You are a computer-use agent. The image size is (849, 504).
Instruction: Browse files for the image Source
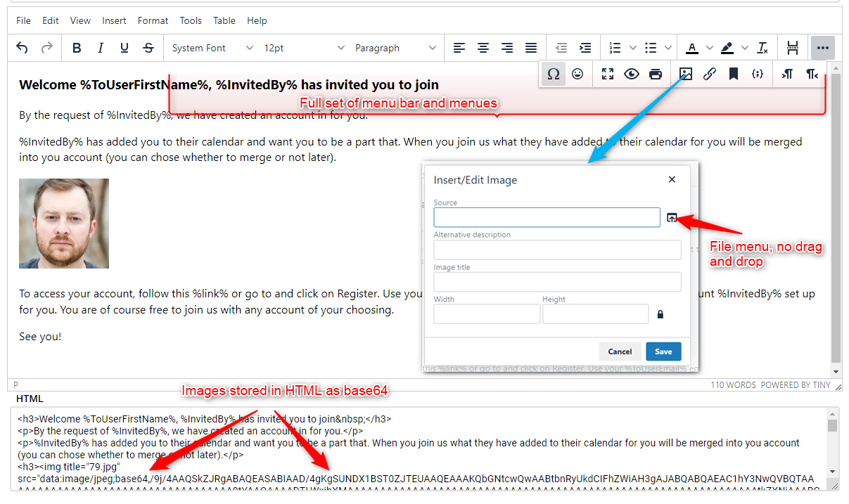(673, 217)
